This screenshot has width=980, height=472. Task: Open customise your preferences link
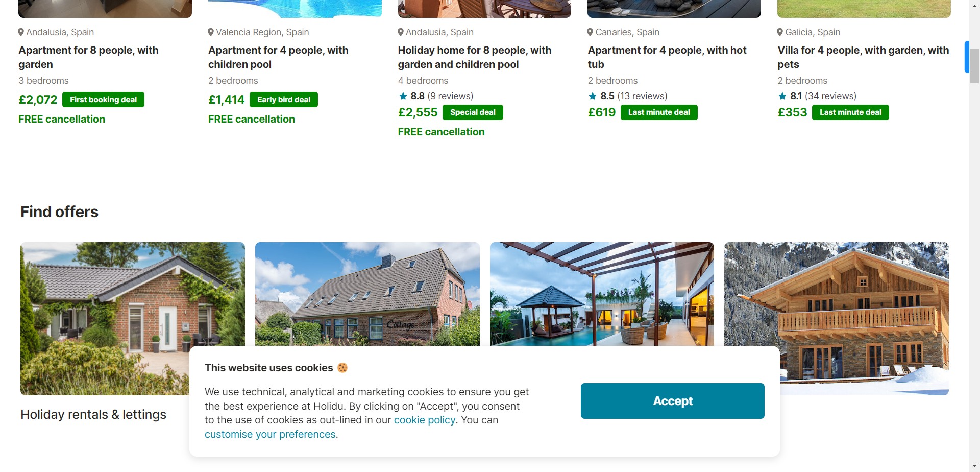[x=270, y=434]
